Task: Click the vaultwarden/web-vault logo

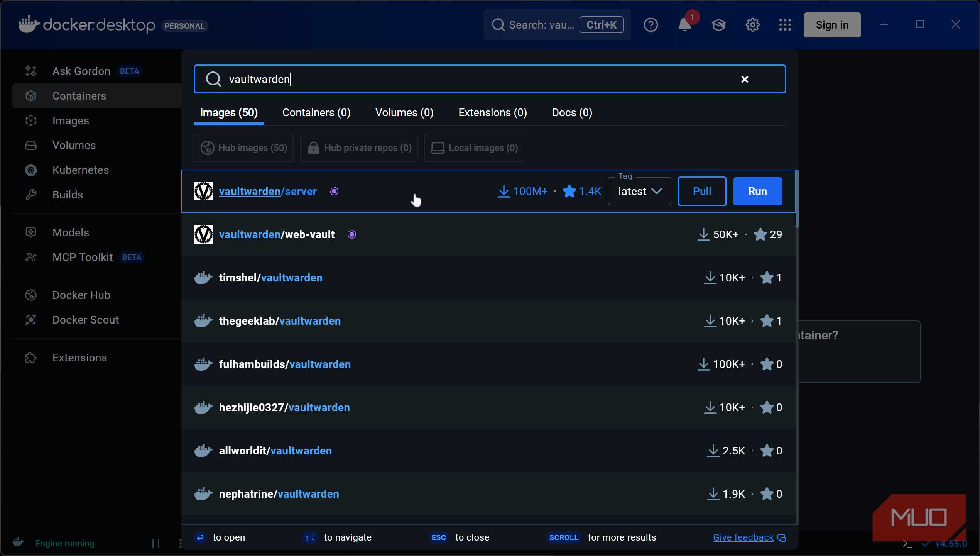Action: click(204, 234)
